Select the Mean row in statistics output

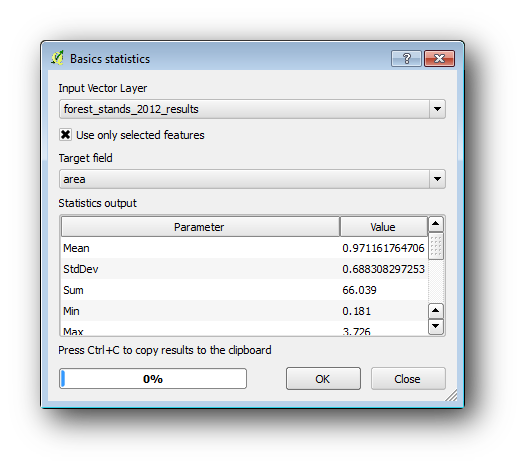pyautogui.click(x=244, y=248)
